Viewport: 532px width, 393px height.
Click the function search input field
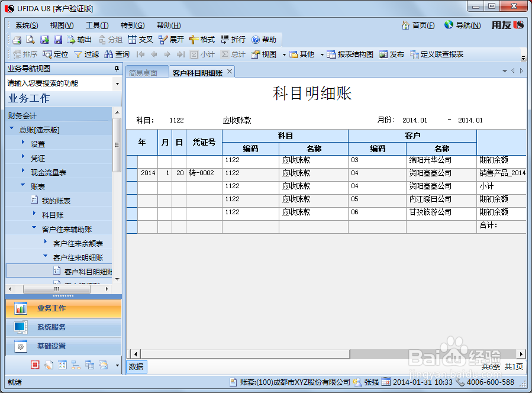coord(60,83)
